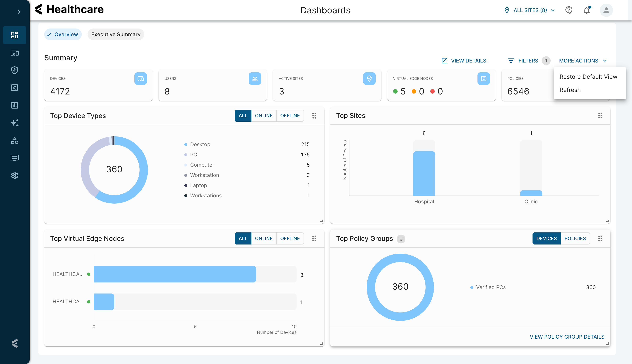Image resolution: width=632 pixels, height=364 pixels.
Task: Click the VIEW DETAILS link
Action: point(464,61)
